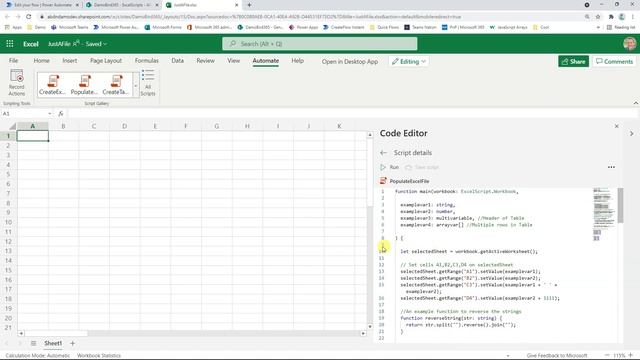The height and width of the screenshot is (360, 640).
Task: Click the Save script button
Action: click(422, 167)
